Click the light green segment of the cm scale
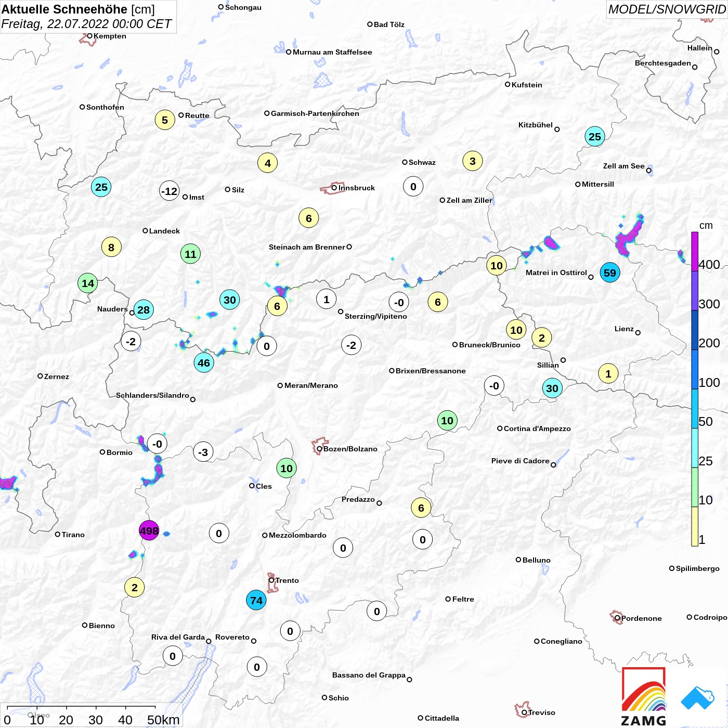 695,487
